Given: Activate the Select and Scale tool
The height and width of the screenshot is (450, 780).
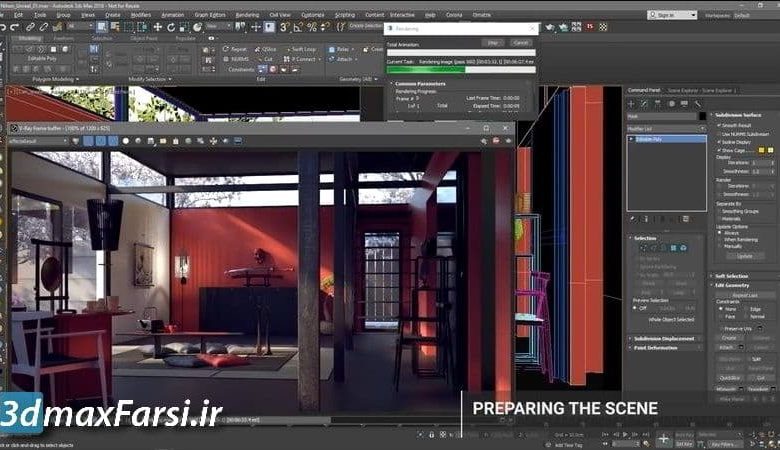Looking at the screenshot, I should 184,27.
